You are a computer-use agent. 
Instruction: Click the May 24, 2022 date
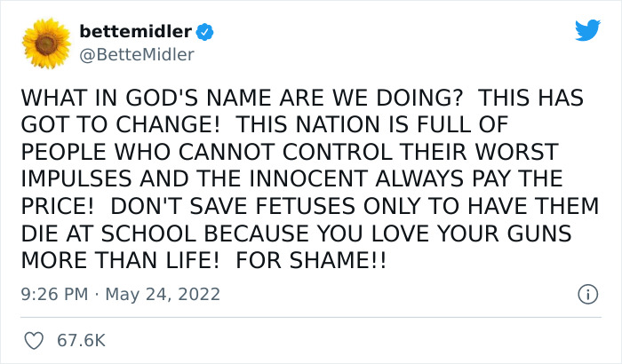(163, 294)
